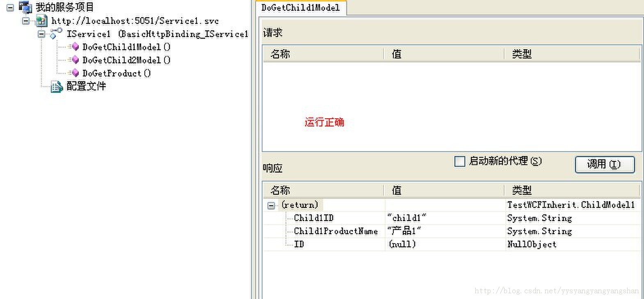The image size is (644, 299).
Task: Click the response 名称 column header
Action: (x=323, y=190)
